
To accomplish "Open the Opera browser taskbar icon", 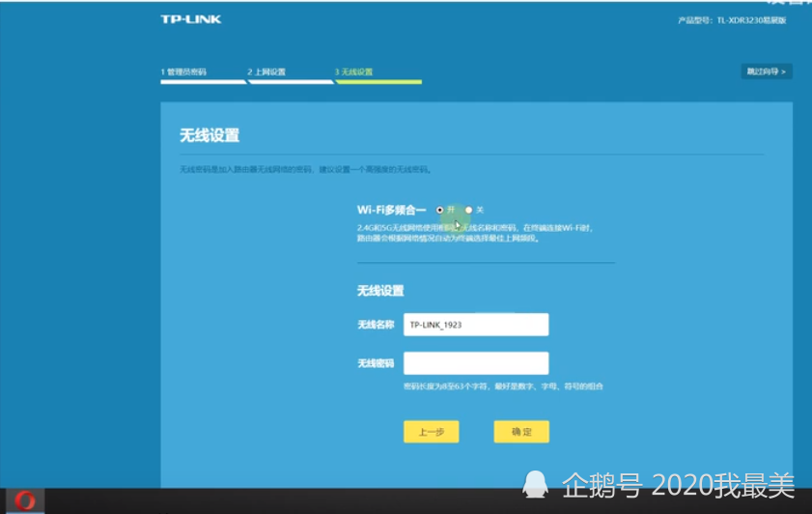I will coord(25,501).
